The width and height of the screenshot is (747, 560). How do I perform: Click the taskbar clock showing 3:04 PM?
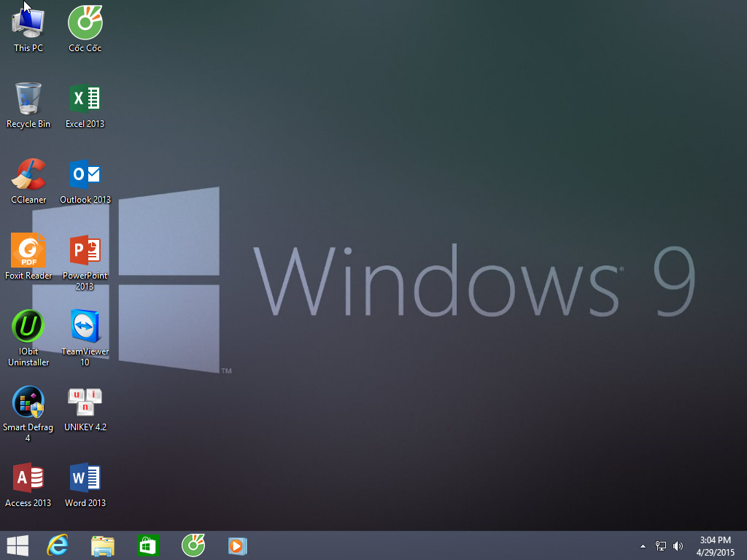click(x=715, y=545)
